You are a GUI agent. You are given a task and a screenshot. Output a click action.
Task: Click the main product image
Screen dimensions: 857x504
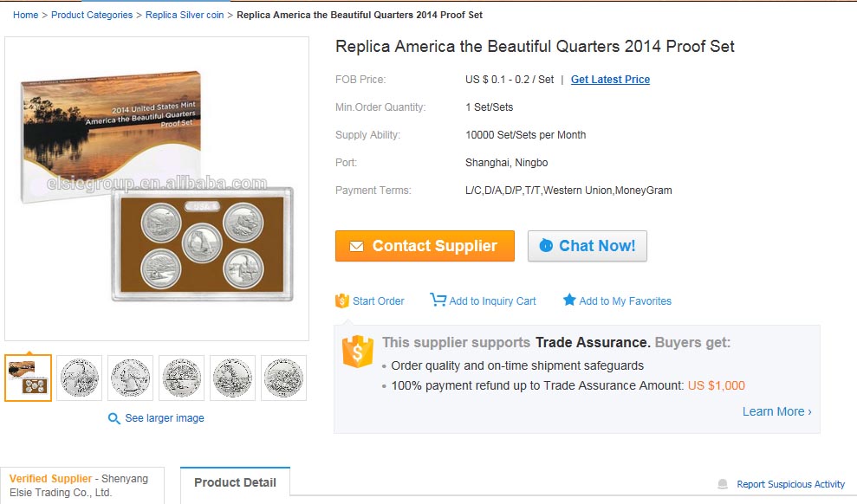[x=157, y=189]
